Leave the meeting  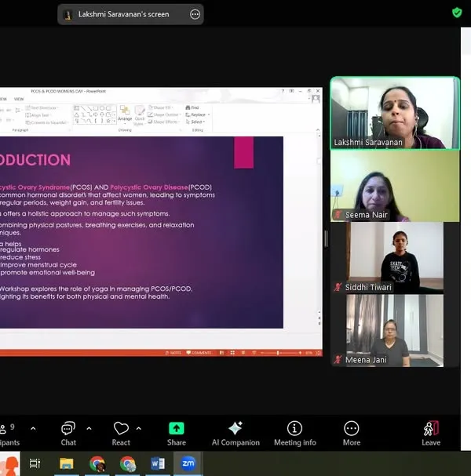pyautogui.click(x=431, y=434)
